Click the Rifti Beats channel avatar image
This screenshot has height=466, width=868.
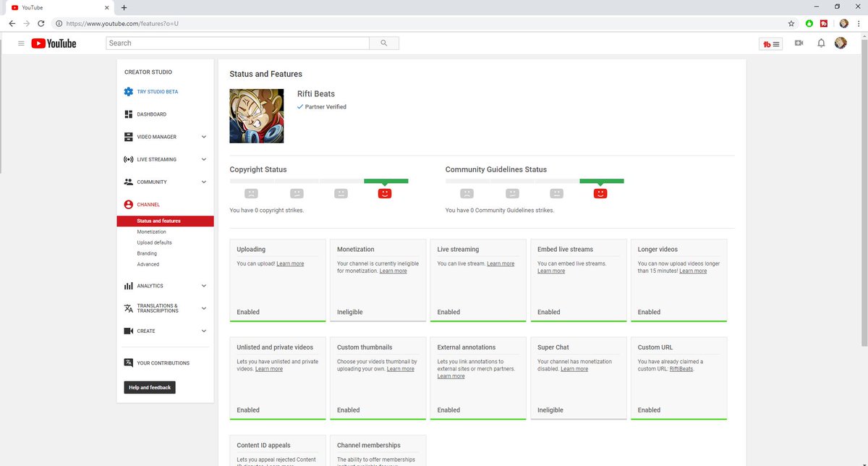click(x=257, y=116)
